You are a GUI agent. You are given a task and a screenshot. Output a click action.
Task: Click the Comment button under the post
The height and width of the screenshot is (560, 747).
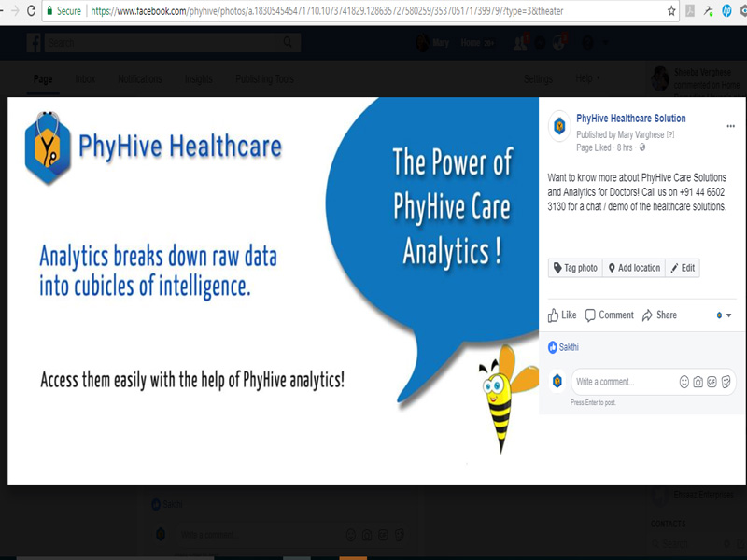(x=609, y=315)
